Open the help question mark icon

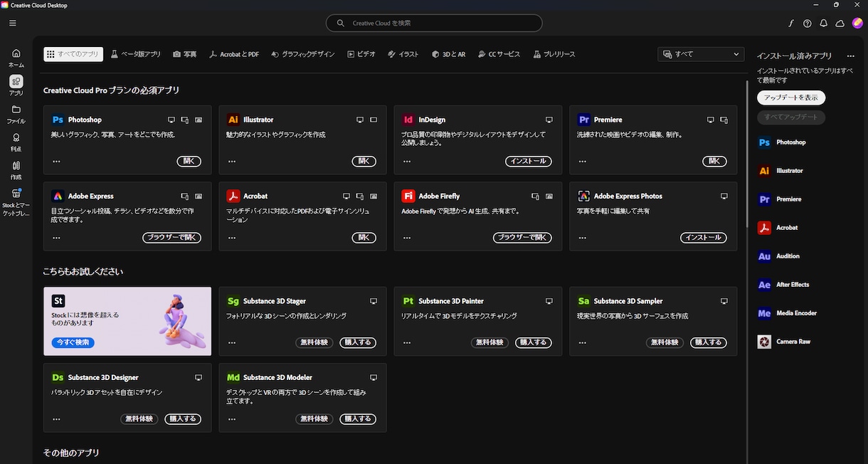(808, 23)
